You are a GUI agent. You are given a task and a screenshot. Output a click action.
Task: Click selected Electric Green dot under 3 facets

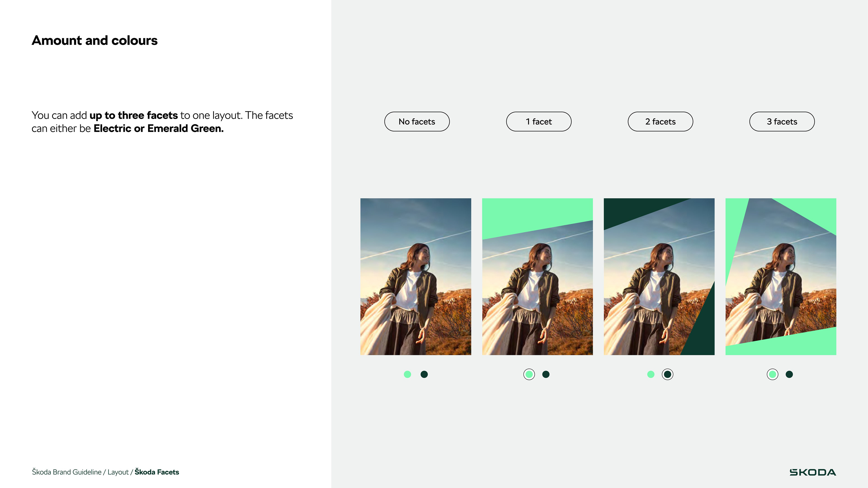tap(772, 374)
